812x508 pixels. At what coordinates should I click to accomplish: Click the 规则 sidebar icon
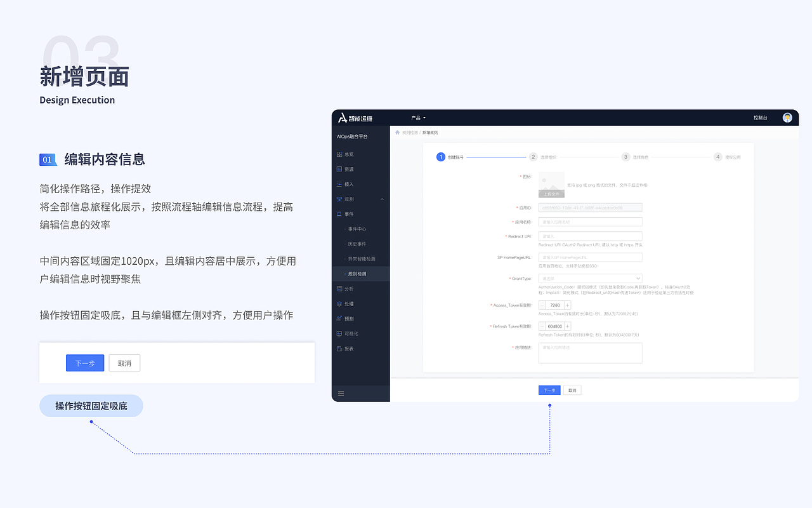[x=339, y=199]
